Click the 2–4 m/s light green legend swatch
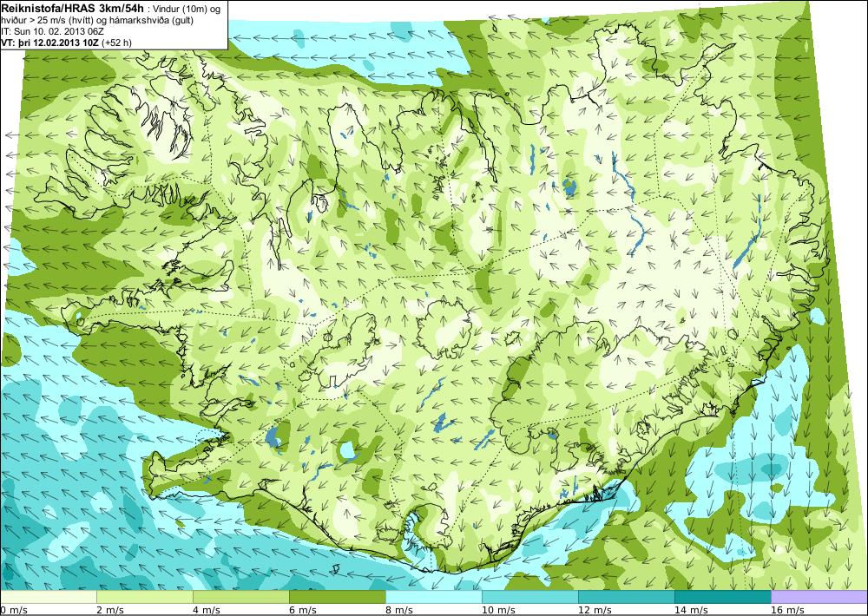 144,597
